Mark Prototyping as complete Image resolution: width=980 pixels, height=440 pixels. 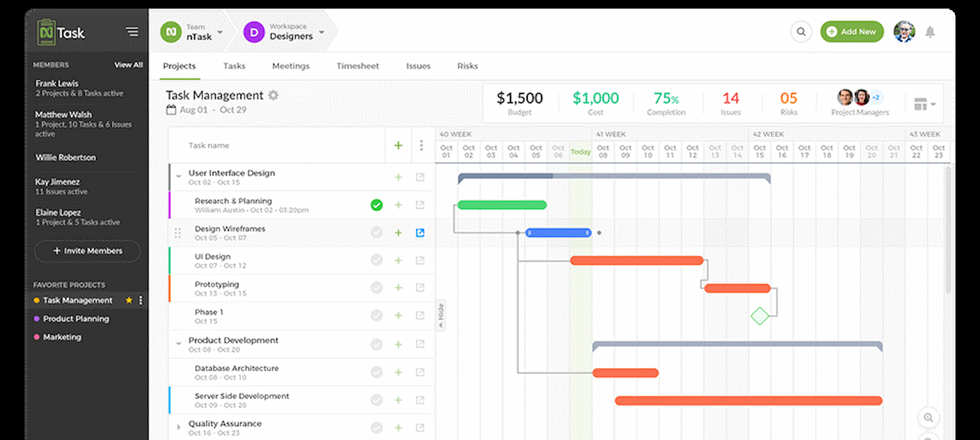click(377, 288)
